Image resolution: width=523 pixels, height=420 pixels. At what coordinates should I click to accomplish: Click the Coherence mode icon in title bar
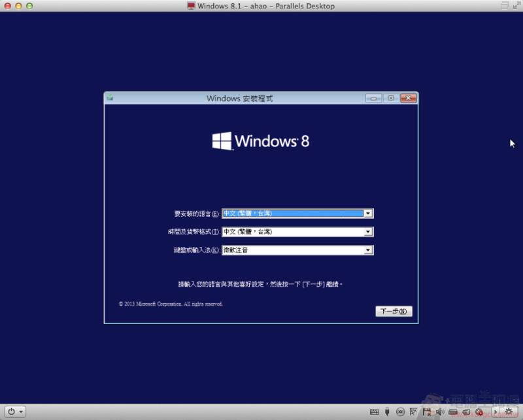[x=505, y=6]
